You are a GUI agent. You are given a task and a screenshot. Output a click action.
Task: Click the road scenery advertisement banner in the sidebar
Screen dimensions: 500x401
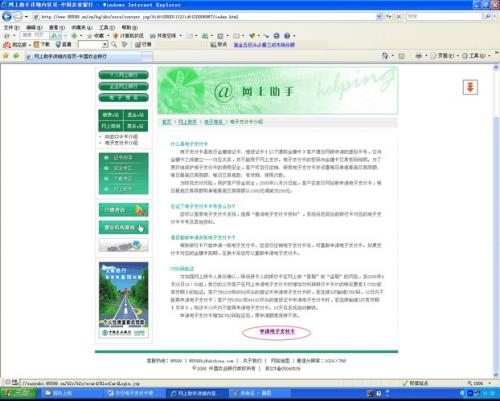click(x=124, y=300)
